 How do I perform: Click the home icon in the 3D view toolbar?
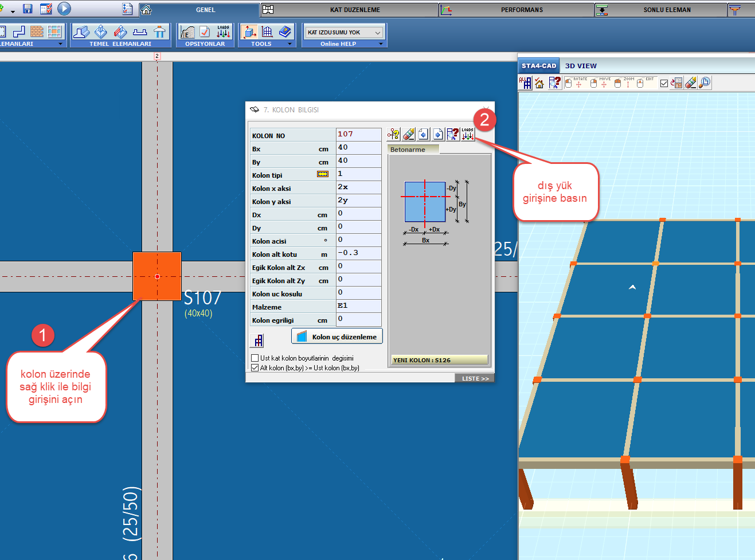point(539,83)
